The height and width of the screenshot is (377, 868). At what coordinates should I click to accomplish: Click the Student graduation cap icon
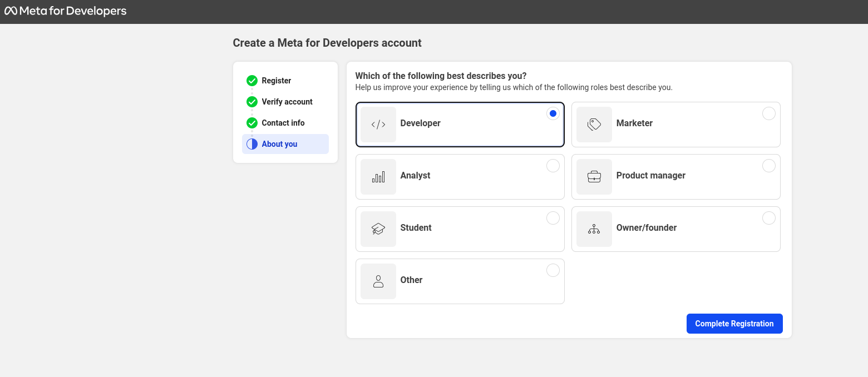click(378, 229)
